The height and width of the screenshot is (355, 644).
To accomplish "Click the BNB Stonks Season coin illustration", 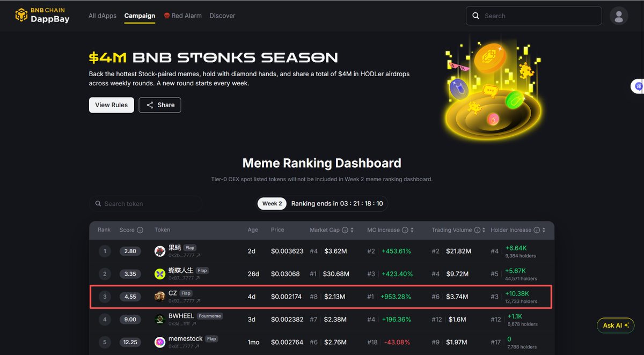I will (492, 88).
